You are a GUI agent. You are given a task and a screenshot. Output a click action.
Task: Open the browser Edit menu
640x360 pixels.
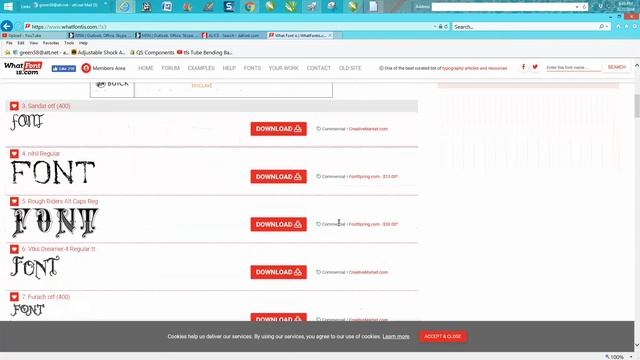point(21,43)
